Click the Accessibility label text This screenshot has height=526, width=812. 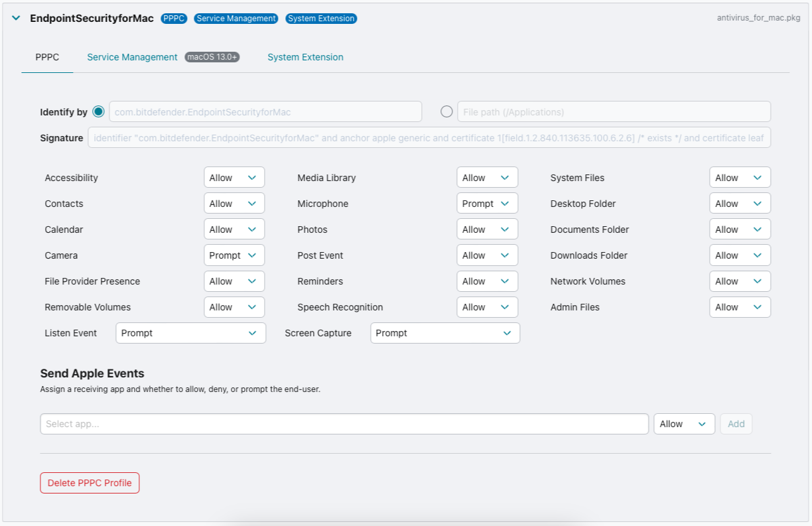pyautogui.click(x=71, y=178)
